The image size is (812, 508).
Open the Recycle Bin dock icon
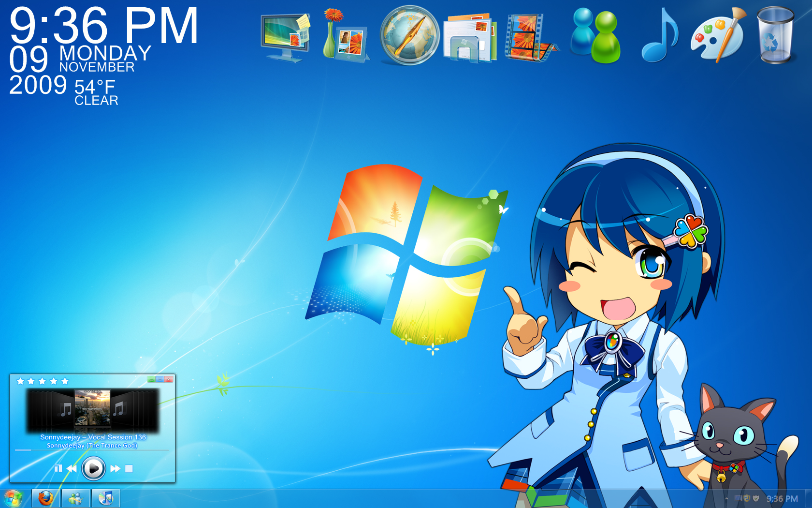[775, 35]
